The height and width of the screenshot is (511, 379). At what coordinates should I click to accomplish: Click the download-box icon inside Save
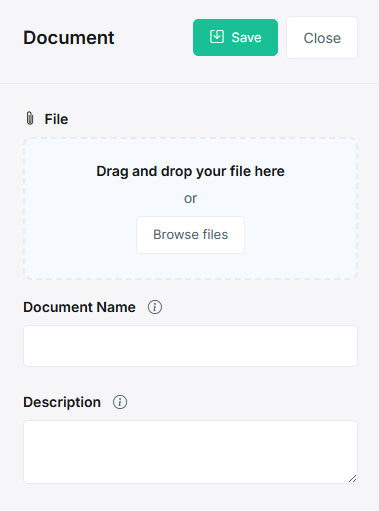point(217,37)
